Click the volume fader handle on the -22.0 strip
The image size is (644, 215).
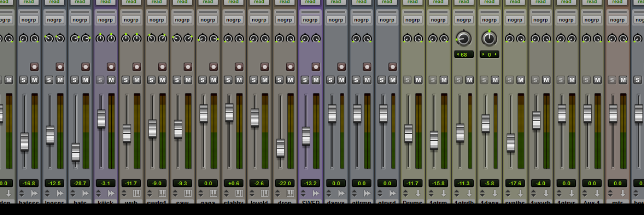[x=281, y=148]
